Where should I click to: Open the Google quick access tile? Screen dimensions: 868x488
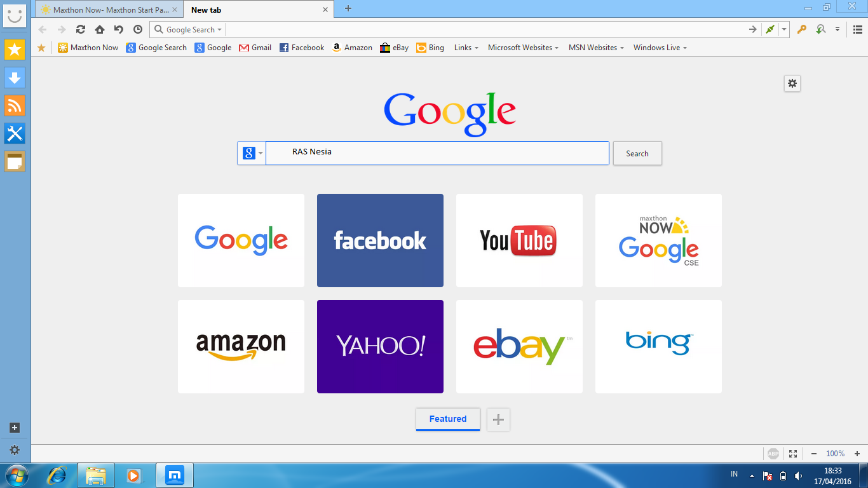click(x=241, y=240)
